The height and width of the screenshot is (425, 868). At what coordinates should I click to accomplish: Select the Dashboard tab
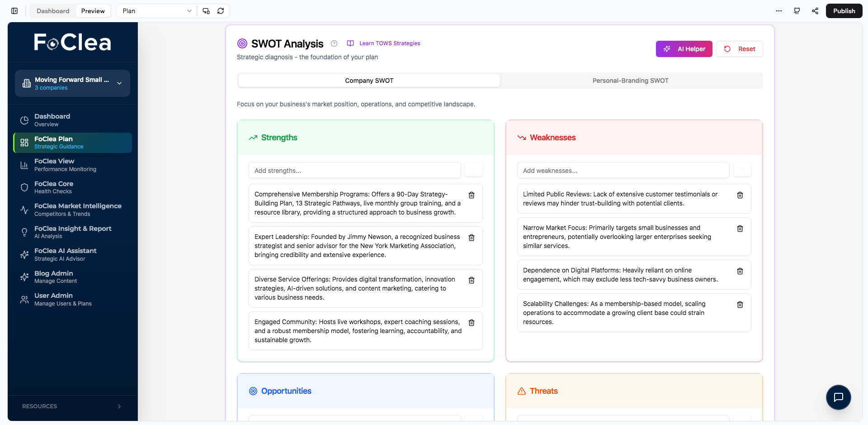[52, 10]
